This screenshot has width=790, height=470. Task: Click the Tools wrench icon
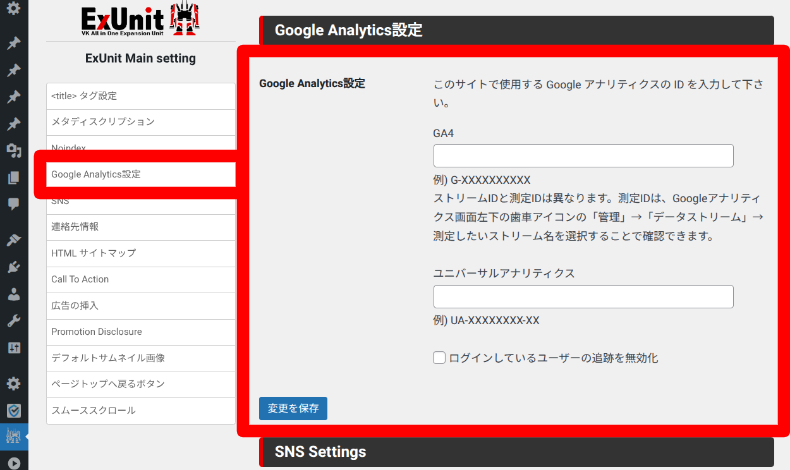(14, 321)
